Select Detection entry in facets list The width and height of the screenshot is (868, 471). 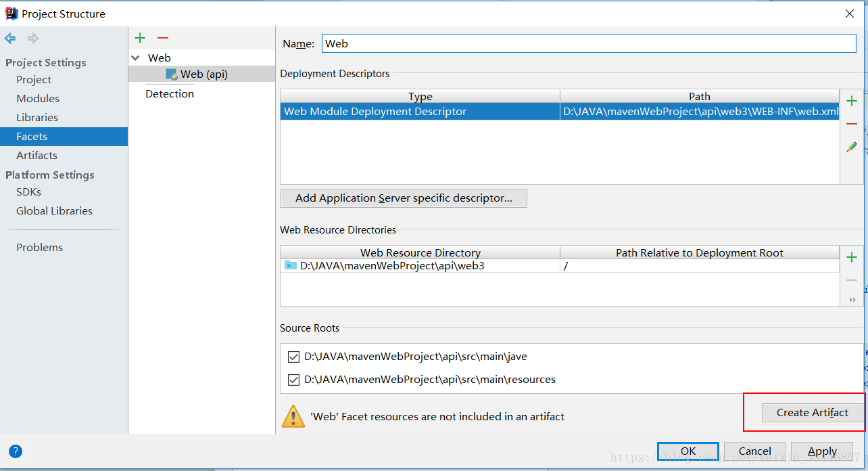tap(170, 93)
